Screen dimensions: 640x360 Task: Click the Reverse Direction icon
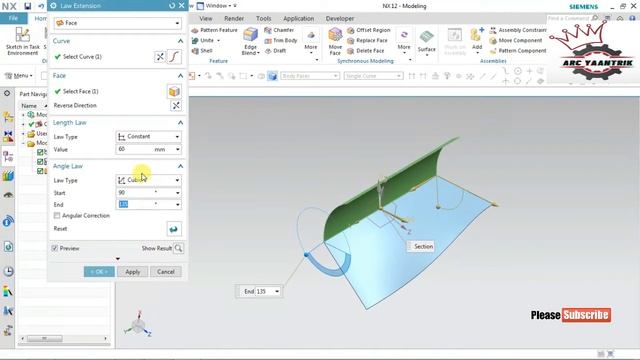(176, 106)
